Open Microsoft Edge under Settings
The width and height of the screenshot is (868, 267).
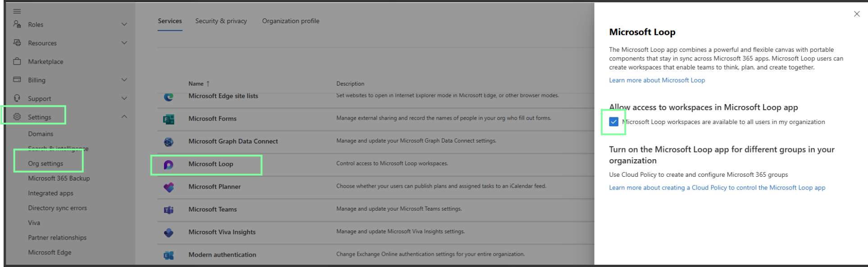[x=50, y=253]
